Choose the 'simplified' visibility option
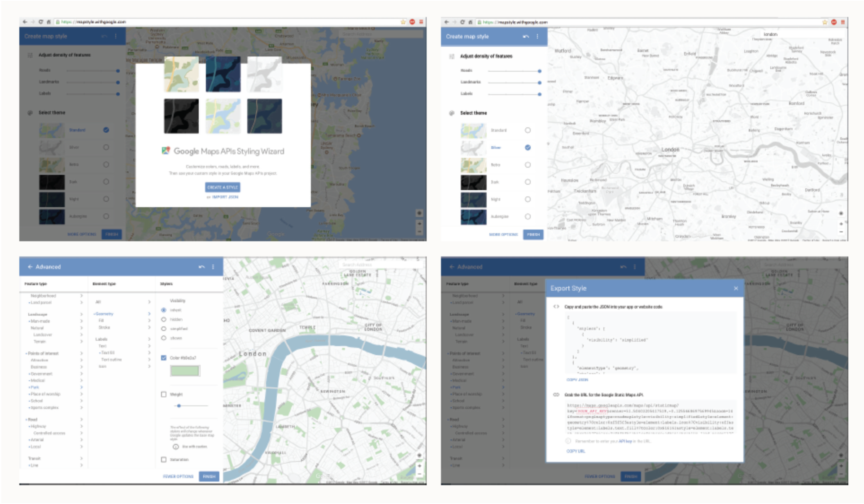 [x=164, y=329]
